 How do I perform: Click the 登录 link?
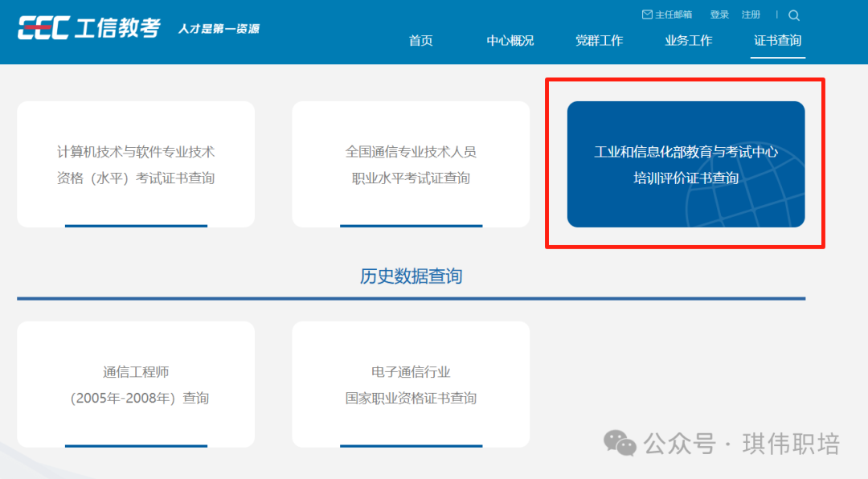click(x=719, y=15)
